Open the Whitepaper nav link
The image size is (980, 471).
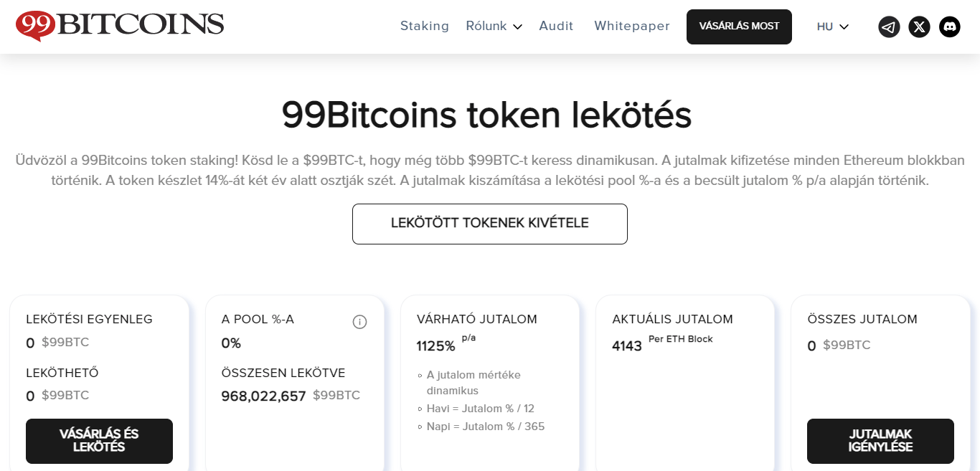point(632,27)
